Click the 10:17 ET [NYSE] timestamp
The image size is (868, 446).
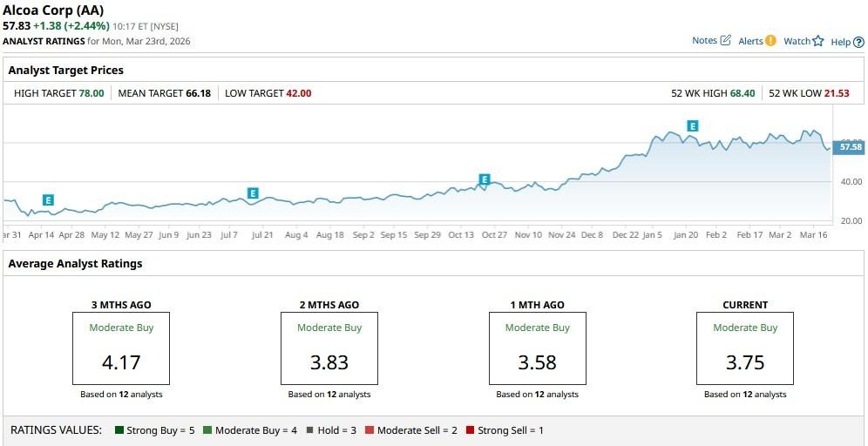[146, 26]
